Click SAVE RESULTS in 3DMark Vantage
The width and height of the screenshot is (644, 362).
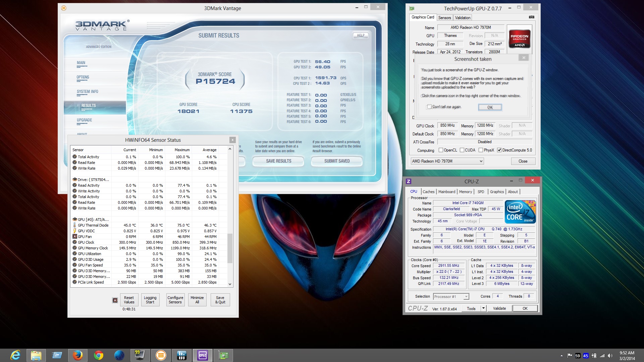(x=278, y=161)
